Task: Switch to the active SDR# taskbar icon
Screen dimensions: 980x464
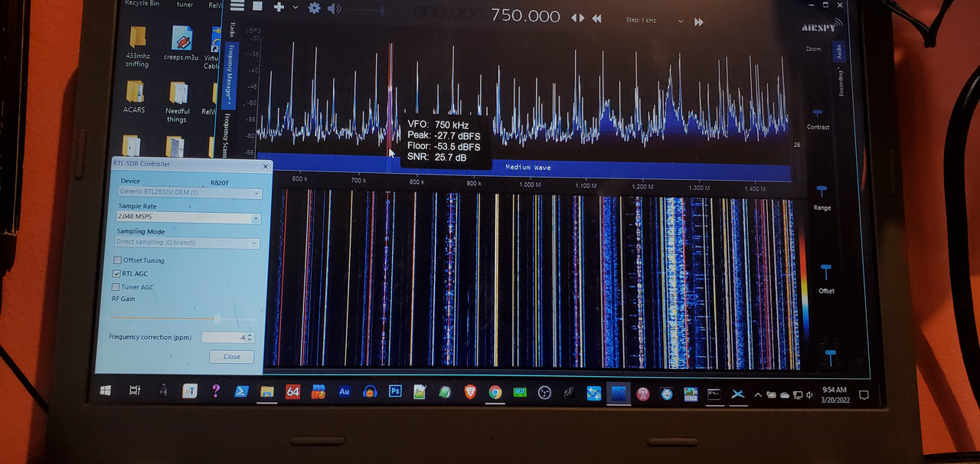Action: click(618, 394)
